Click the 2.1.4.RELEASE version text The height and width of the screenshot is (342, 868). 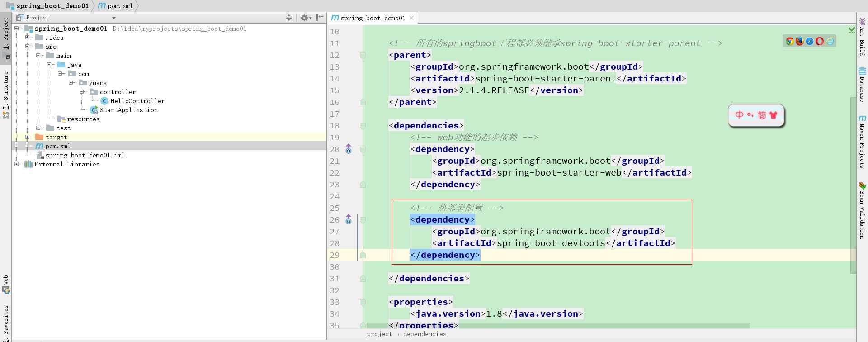494,90
